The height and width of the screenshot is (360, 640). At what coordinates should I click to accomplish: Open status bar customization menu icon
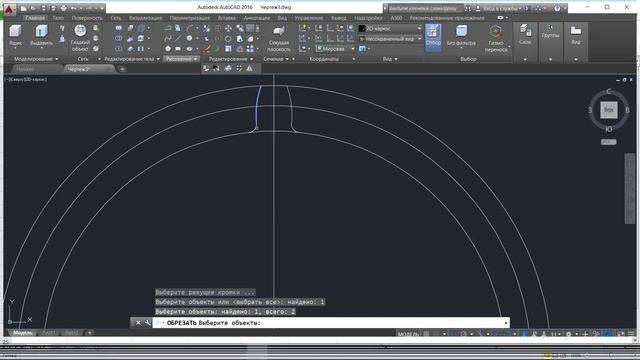point(631,333)
